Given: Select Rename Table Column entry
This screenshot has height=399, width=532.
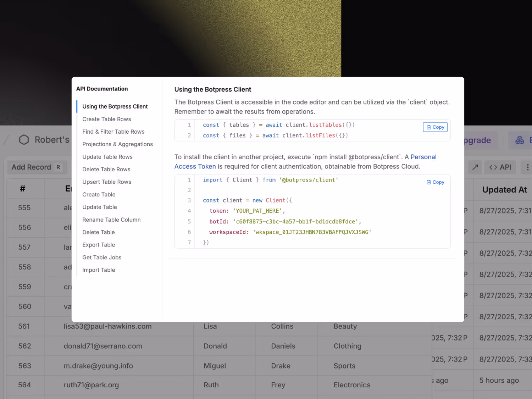Looking at the screenshot, I should coord(111,220).
